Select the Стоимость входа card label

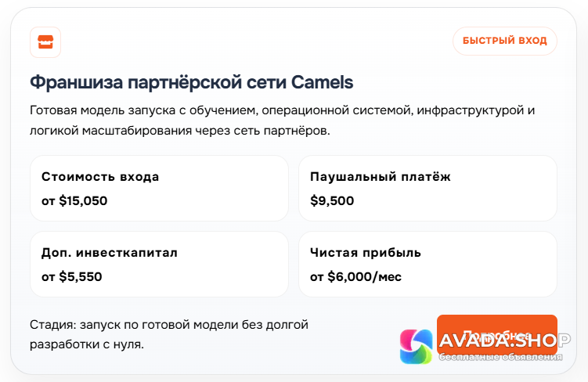click(x=100, y=177)
